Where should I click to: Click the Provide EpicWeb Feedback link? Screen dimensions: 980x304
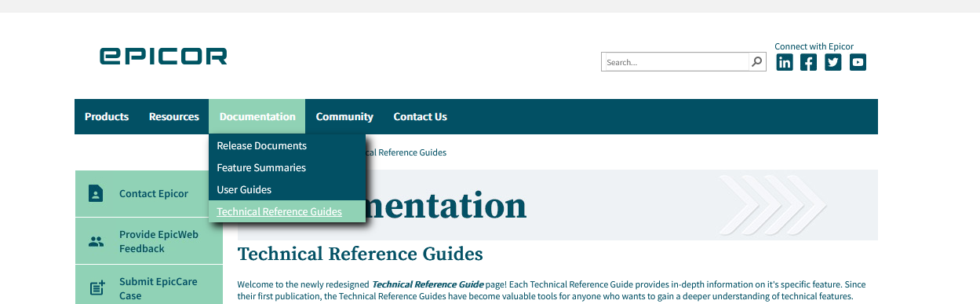tap(149, 241)
